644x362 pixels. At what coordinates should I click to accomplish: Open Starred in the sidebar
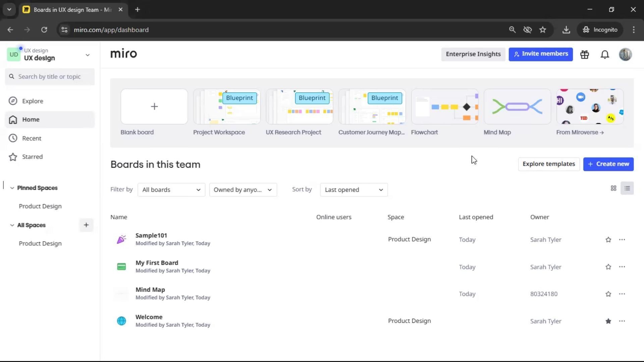coord(32,157)
